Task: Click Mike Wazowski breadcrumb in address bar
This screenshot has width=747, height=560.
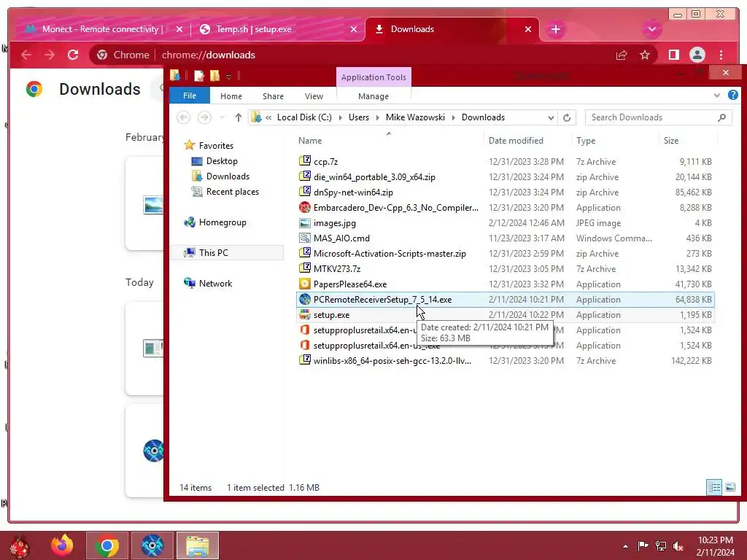Action: point(415,117)
